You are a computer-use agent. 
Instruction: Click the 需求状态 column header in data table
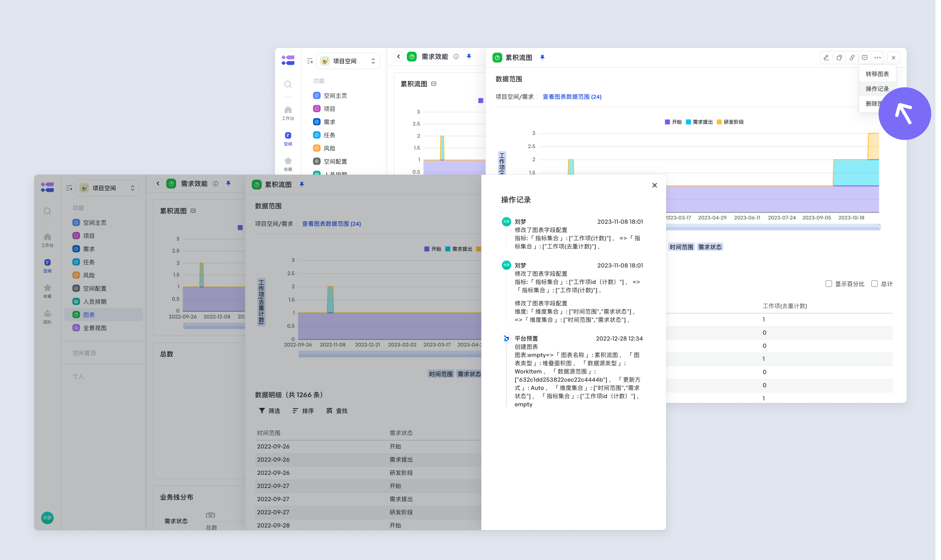pos(401,433)
